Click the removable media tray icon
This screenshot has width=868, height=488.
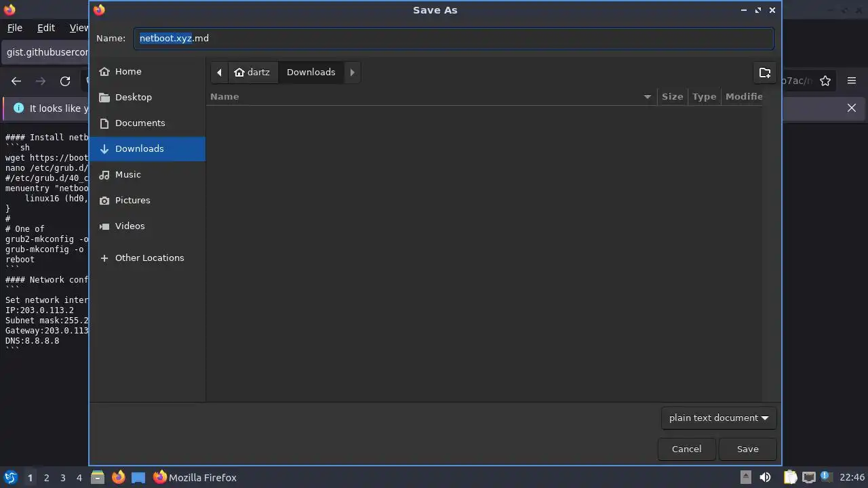[x=745, y=477]
